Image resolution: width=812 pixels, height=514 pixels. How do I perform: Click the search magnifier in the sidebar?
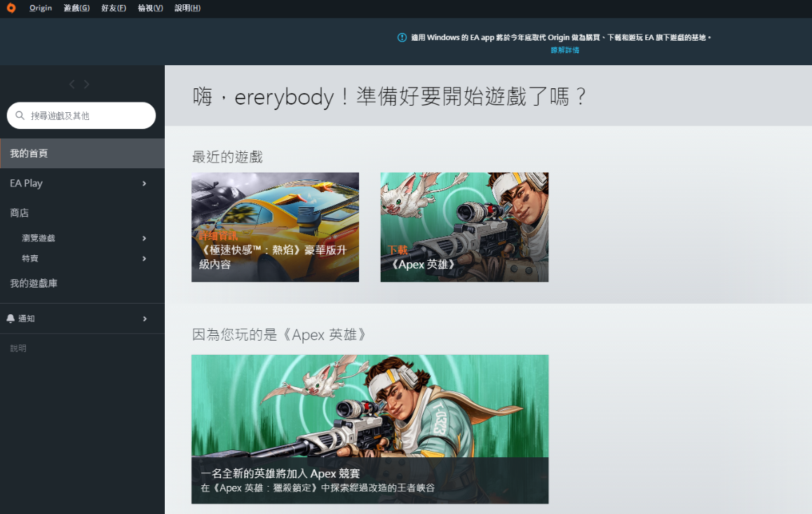coord(20,115)
